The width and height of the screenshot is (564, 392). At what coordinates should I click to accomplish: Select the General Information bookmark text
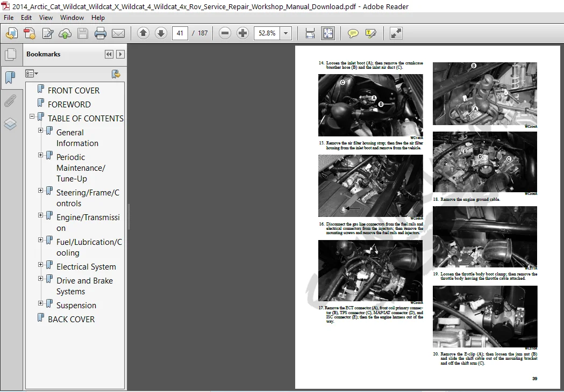77,138
